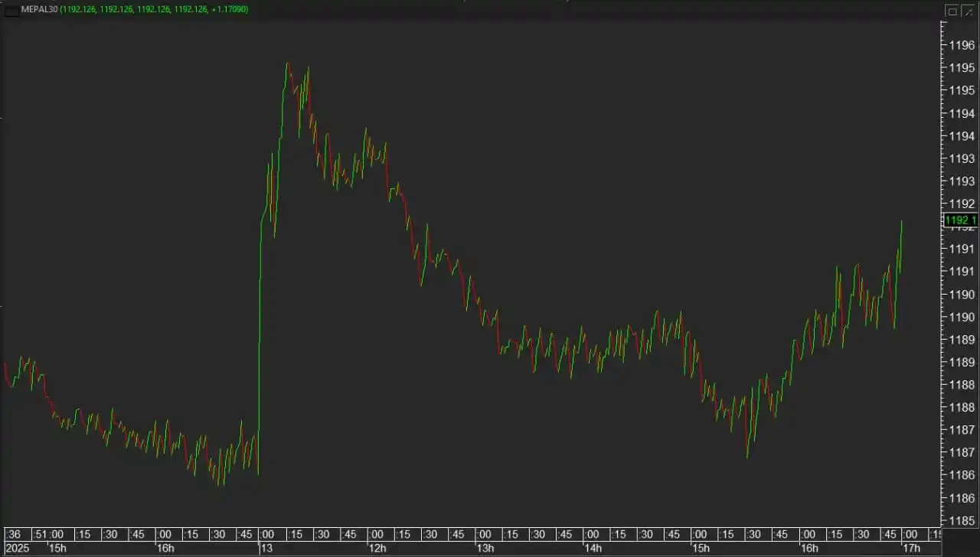This screenshot has width=980, height=557.
Task: Click the 13 day marker on the time axis
Action: tap(266, 549)
